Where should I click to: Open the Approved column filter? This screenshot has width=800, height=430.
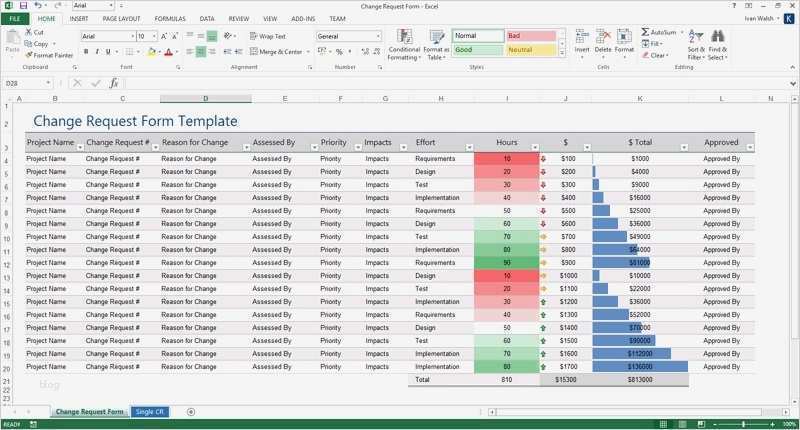(x=750, y=147)
